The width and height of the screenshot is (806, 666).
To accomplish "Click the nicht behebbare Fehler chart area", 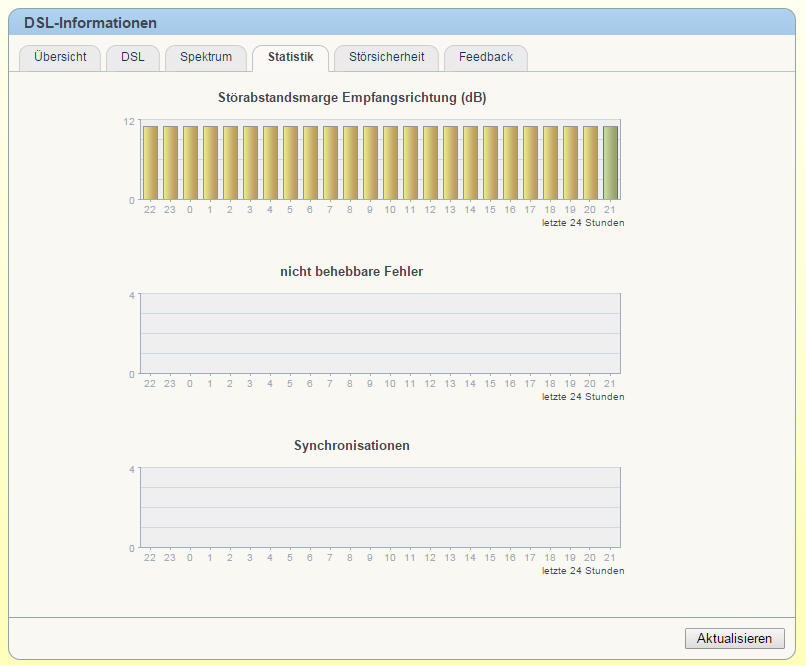I will (x=380, y=334).
